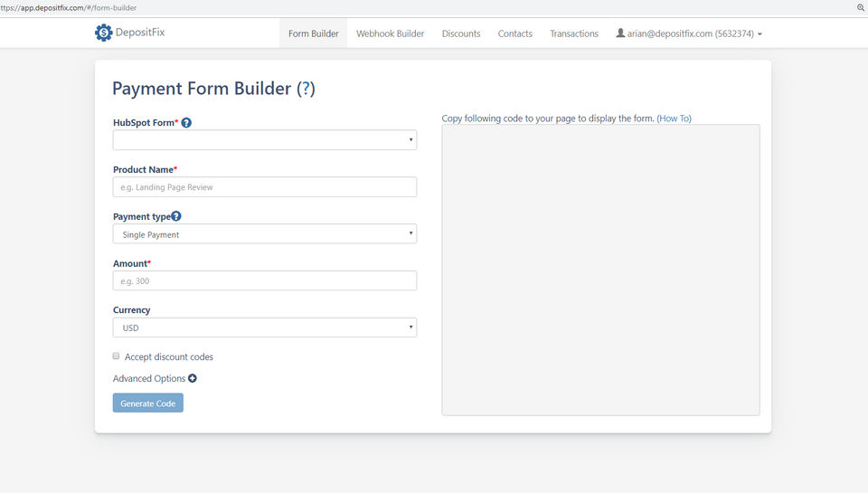Open the Discounts tab
Screen dimensions: 868x493
tap(461, 33)
